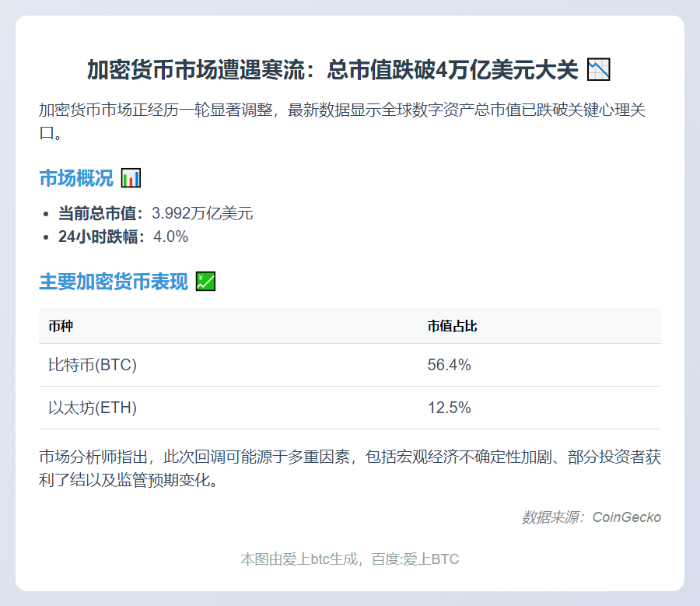The width and height of the screenshot is (700, 606).
Task: Click the 主要加密货币表现 blue heading
Action: 113,281
